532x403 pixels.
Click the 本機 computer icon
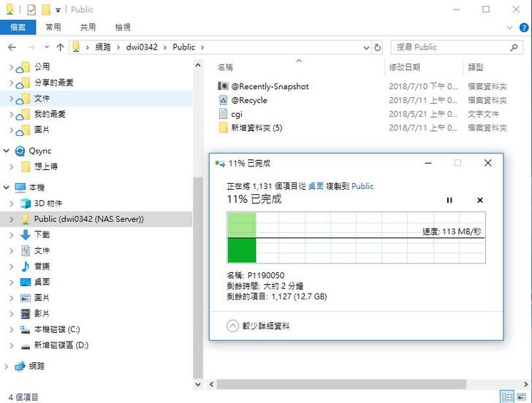(20, 188)
